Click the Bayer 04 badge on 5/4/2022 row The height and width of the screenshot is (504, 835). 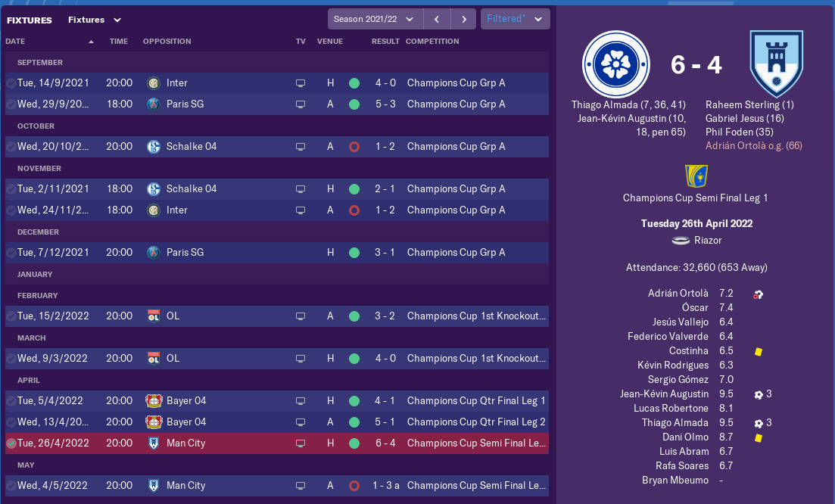tap(154, 400)
